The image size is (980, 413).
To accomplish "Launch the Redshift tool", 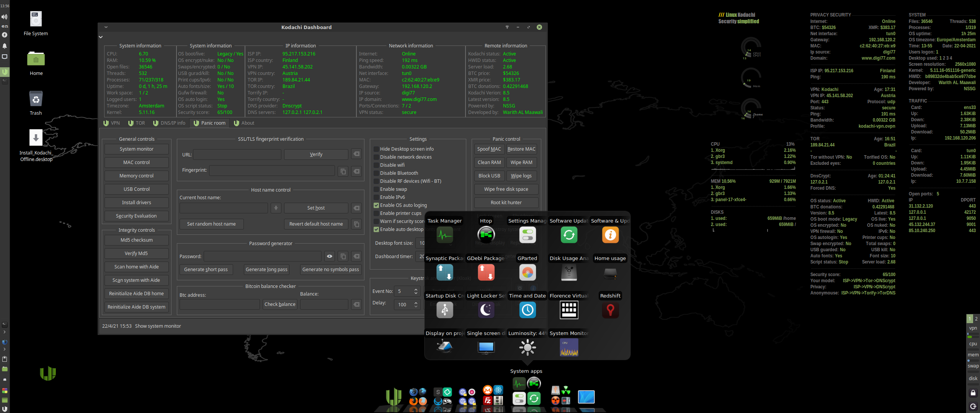I will (x=610, y=310).
